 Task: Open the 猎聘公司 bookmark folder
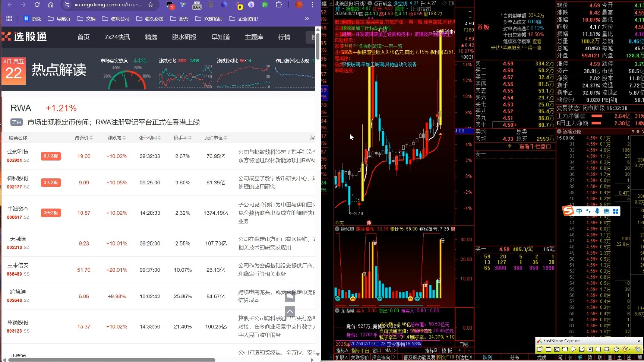[116, 19]
